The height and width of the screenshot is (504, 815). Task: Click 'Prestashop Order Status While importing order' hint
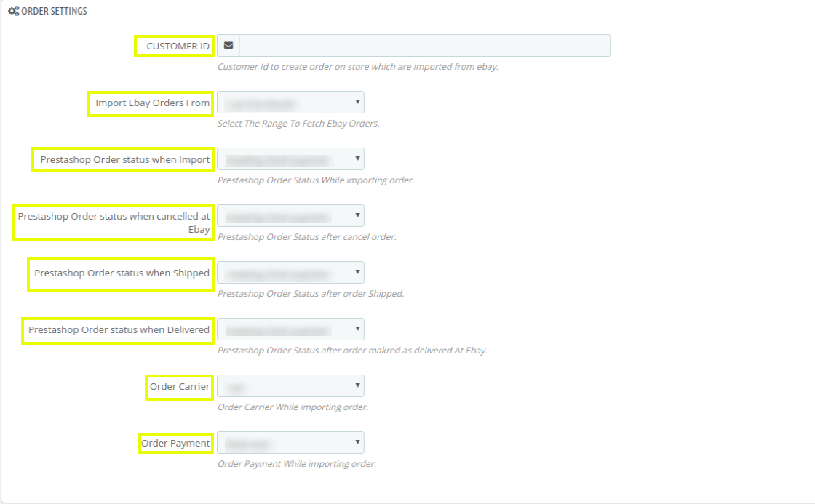tap(316, 180)
